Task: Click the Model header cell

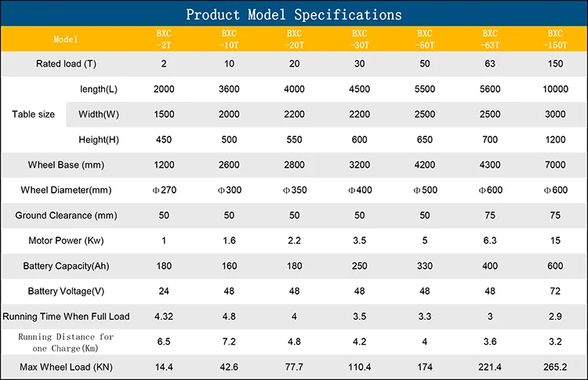Action: tap(66, 38)
